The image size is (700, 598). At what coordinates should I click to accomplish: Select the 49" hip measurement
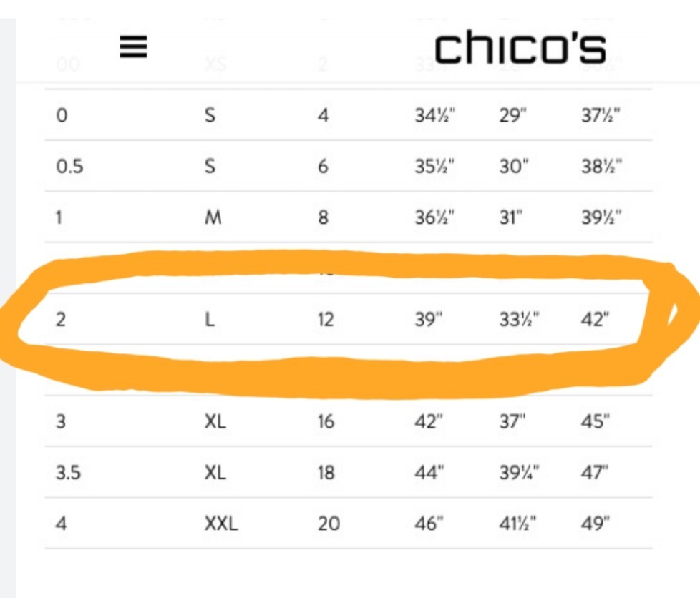click(595, 524)
